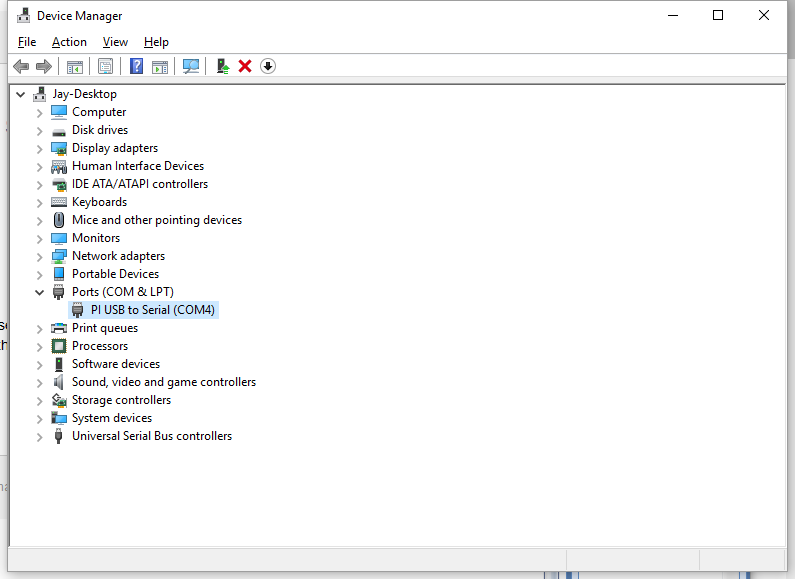Select Sound, video and game controllers
This screenshot has height=579, width=795.
163,382
